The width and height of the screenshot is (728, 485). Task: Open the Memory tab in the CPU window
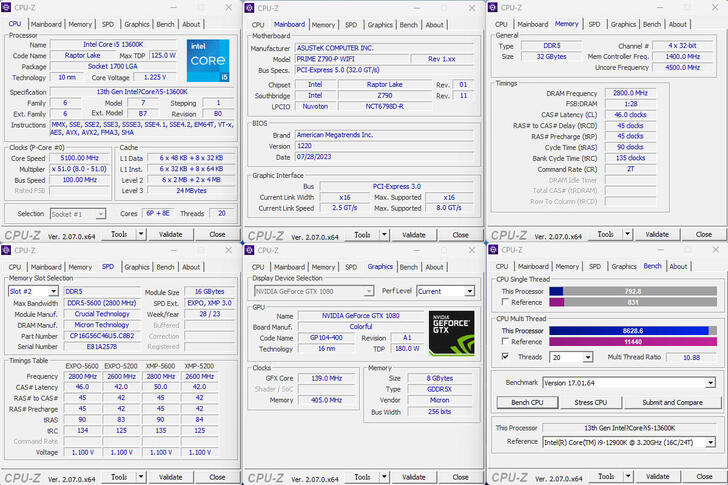[80, 24]
